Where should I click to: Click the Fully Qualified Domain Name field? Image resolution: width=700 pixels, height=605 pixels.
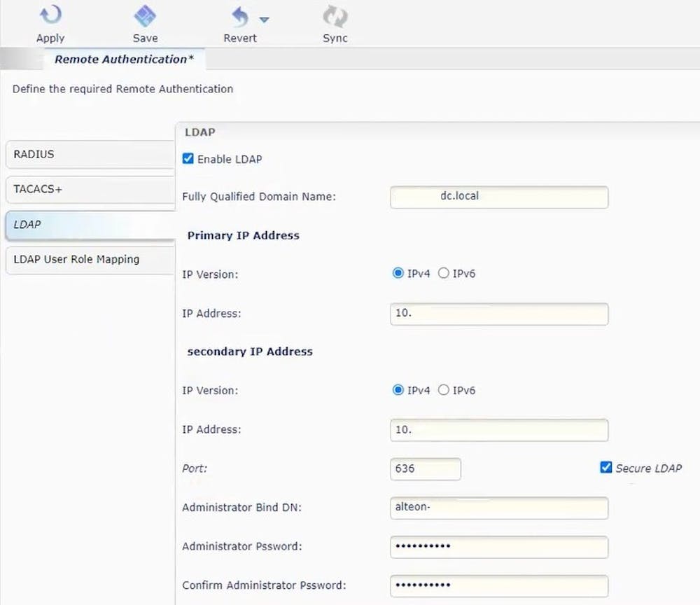(x=498, y=197)
